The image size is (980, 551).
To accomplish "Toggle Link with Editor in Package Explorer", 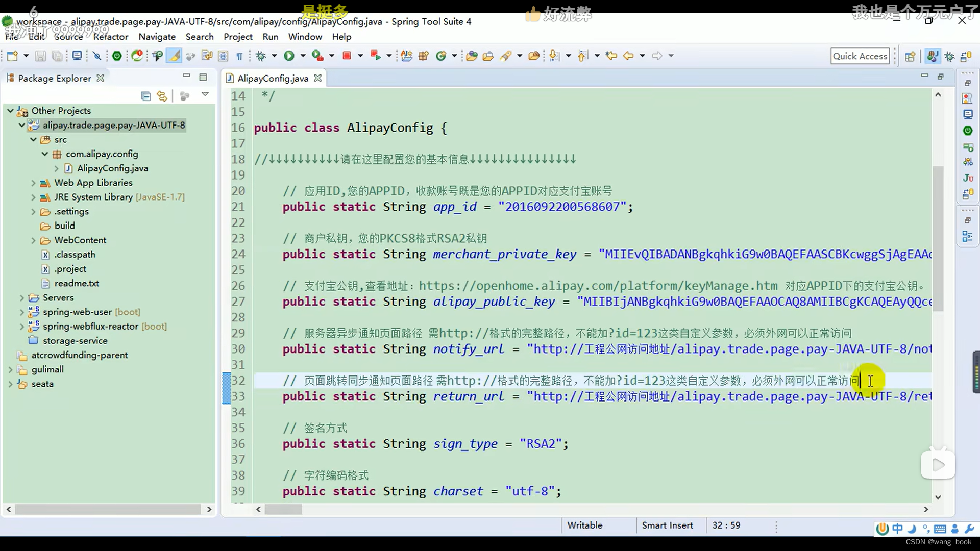I will coord(162,96).
